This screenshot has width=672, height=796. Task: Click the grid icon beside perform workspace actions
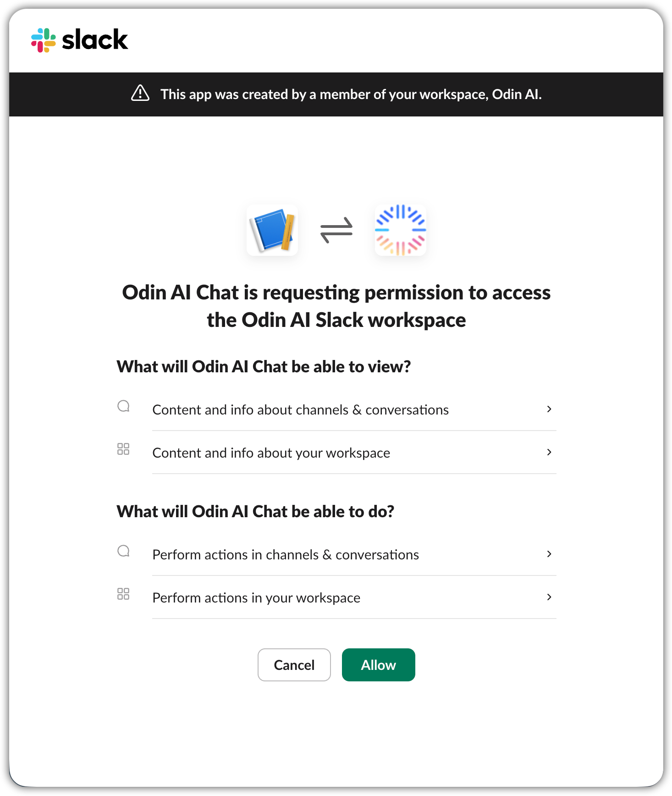pyautogui.click(x=123, y=594)
